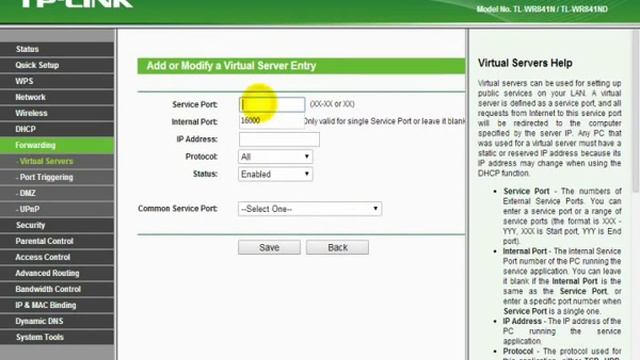Open Virtual Servers submenu item
This screenshot has height=360, width=640.
click(x=57, y=161)
